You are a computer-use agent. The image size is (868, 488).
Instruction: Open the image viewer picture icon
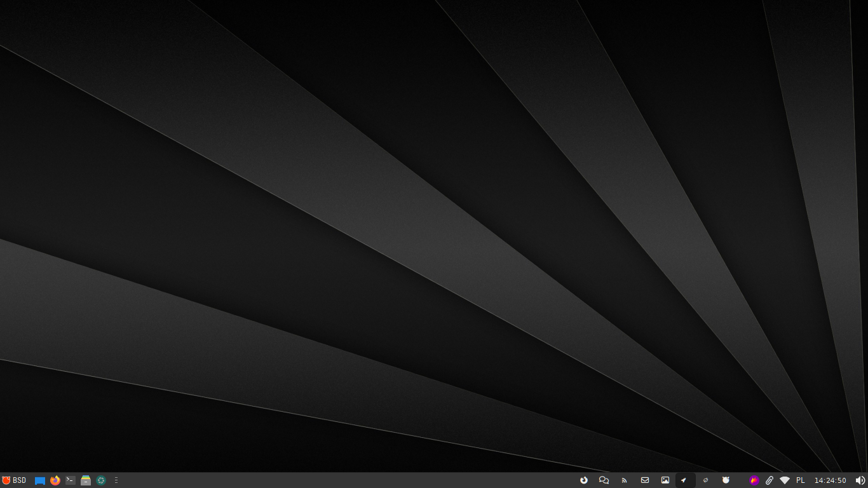click(665, 480)
